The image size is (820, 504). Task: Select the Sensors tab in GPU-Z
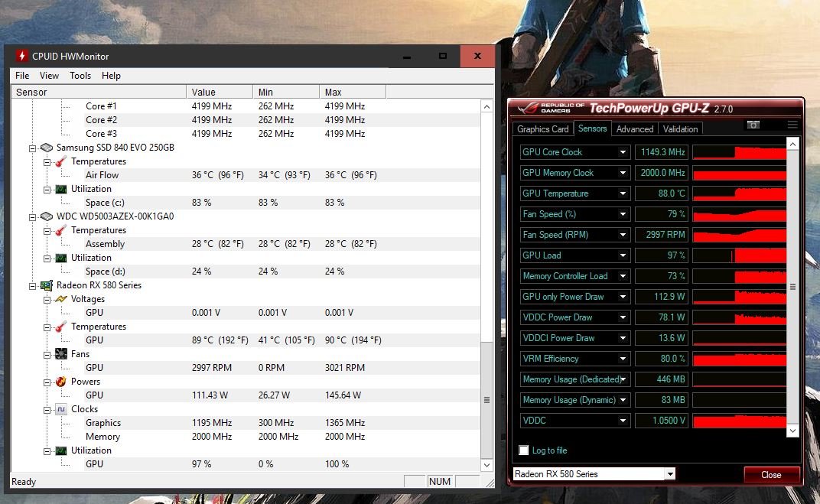click(x=592, y=128)
